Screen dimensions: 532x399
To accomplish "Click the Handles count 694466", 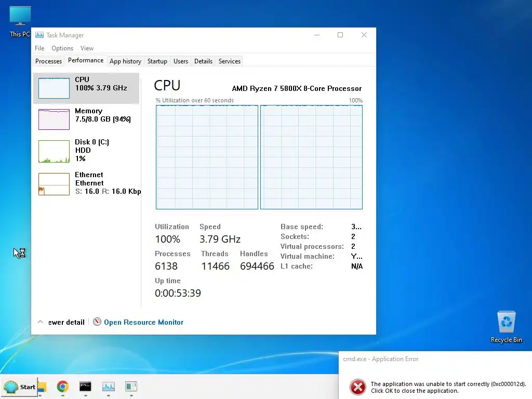I will point(257,267).
